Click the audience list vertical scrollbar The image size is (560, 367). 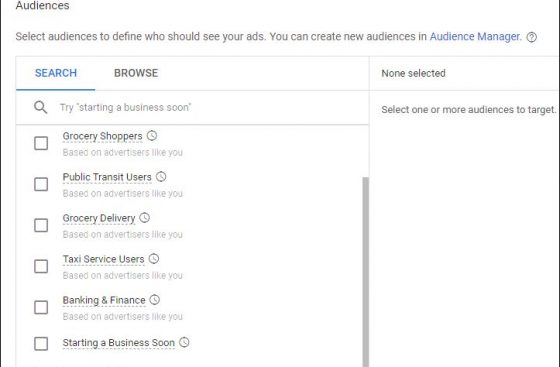pos(365,272)
